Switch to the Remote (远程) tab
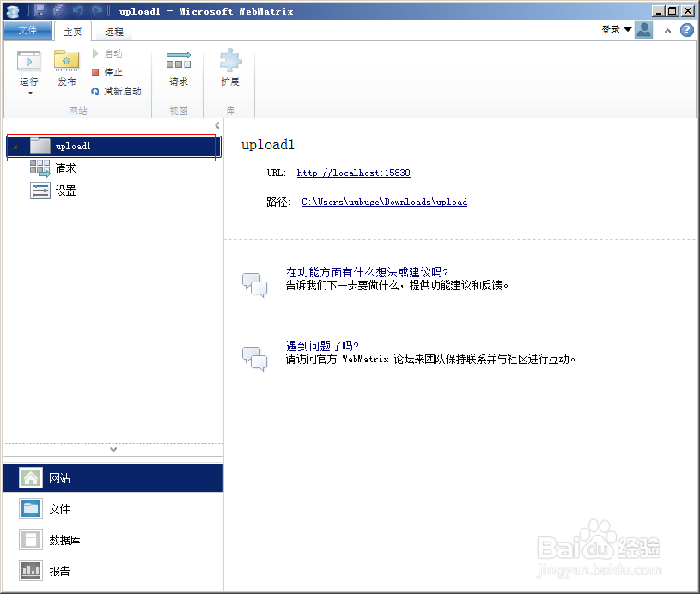Viewport: 700px width, 594px height. pyautogui.click(x=114, y=32)
